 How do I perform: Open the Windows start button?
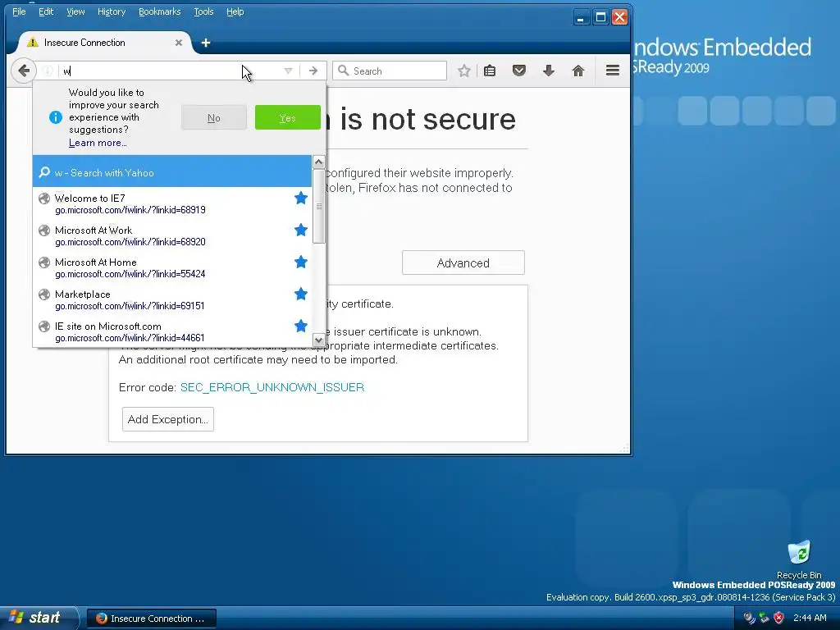point(39,618)
